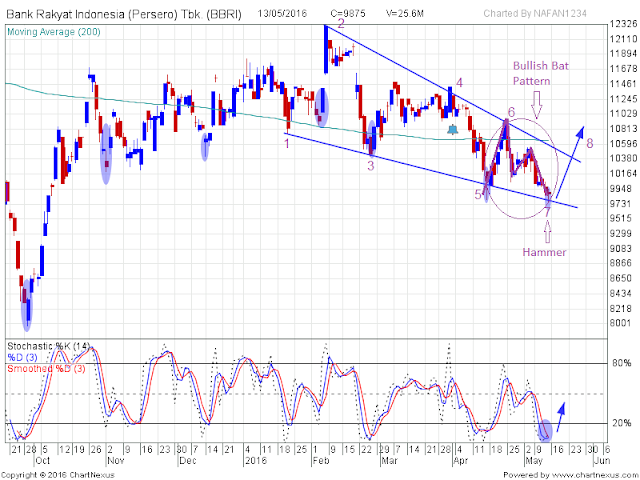Click the Jun month label on time axis
The width and height of the screenshot is (640, 480).
[x=602, y=461]
